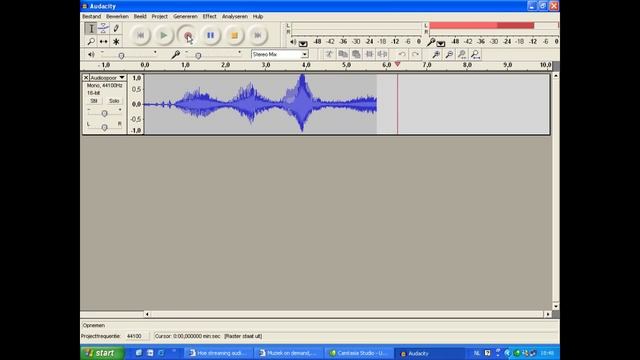The width and height of the screenshot is (640, 360).
Task: Select the Multi-tool asterisk
Action: coord(116,41)
